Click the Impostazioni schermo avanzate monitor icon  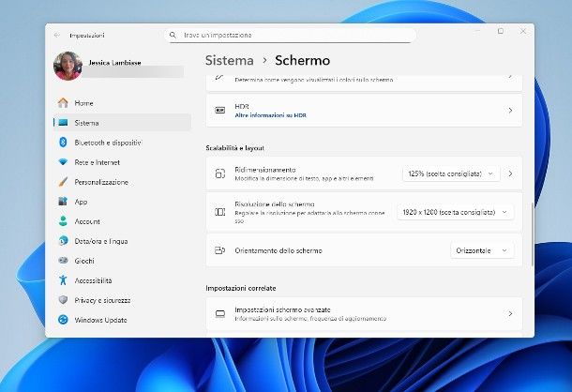pyautogui.click(x=220, y=314)
